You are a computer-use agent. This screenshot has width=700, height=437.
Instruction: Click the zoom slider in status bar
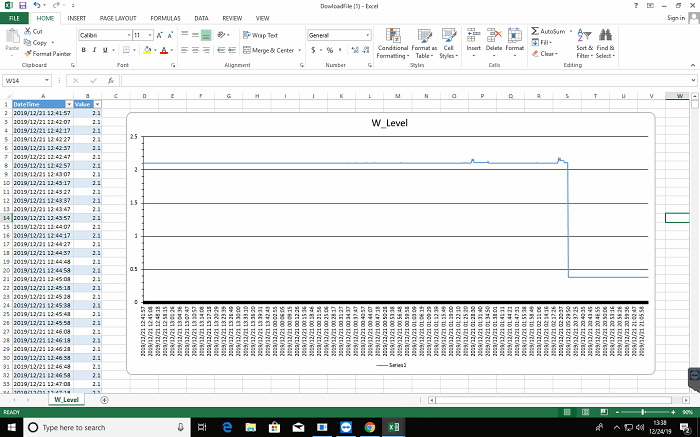pyautogui.click(x=640, y=412)
